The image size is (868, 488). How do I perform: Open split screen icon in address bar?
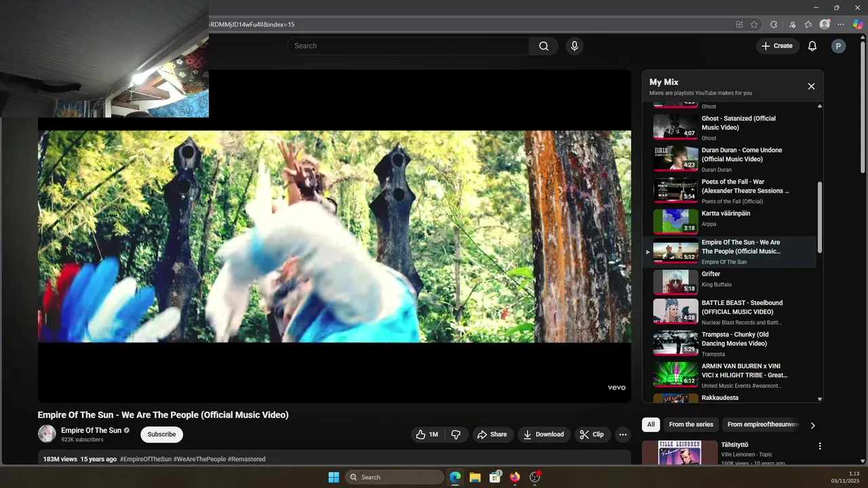(x=739, y=24)
